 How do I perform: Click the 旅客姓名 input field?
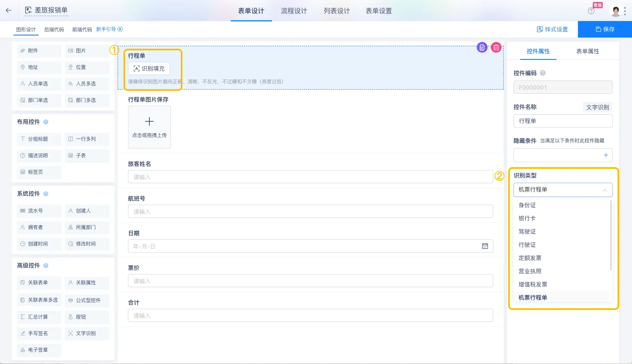coord(310,177)
